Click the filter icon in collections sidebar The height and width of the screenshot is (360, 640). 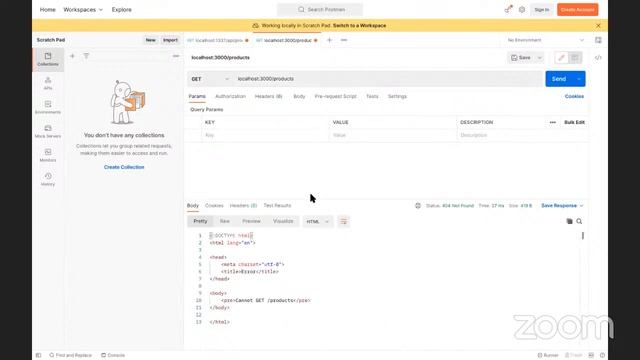coord(86,56)
